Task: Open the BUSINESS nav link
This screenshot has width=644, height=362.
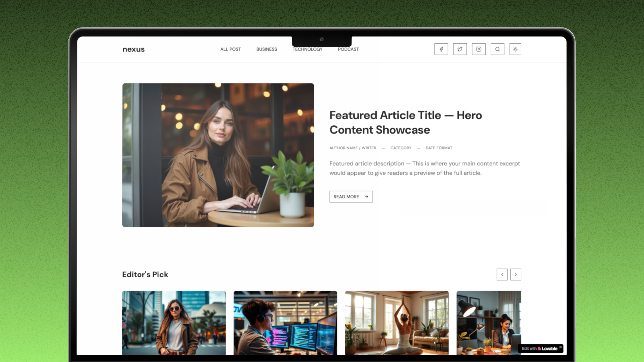Action: (266, 49)
